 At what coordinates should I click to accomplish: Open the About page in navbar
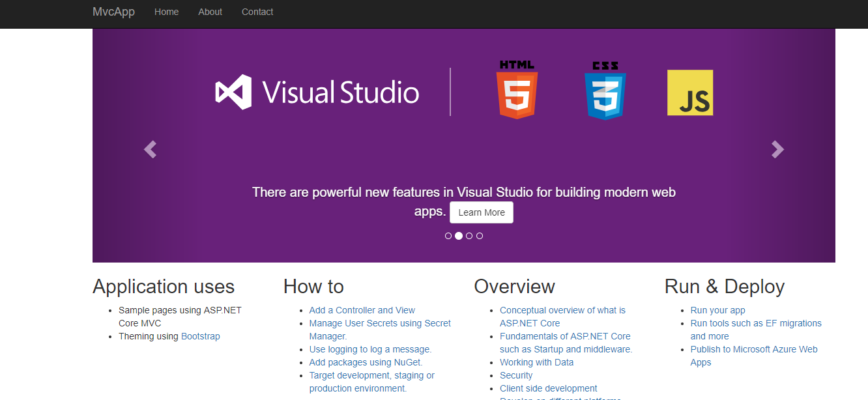pos(210,12)
